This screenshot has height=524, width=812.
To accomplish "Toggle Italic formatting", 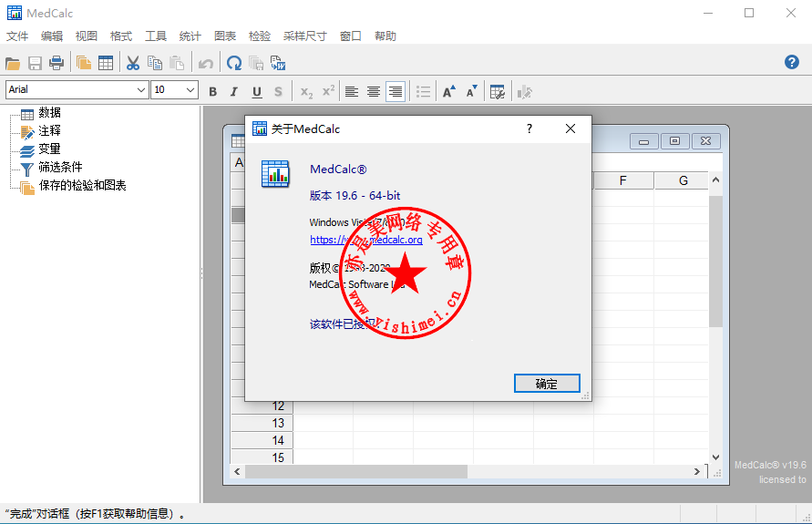I will [x=234, y=92].
